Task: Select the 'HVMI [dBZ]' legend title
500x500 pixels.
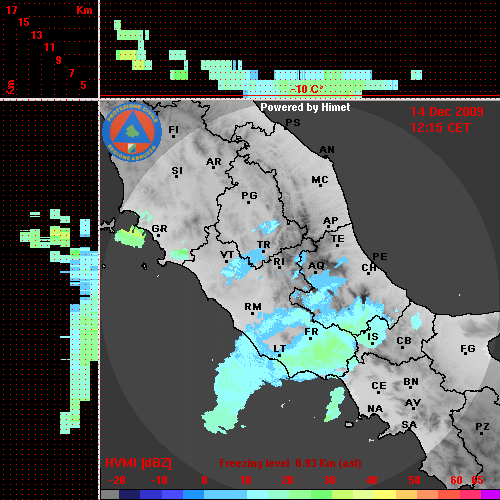Action: click(138, 463)
